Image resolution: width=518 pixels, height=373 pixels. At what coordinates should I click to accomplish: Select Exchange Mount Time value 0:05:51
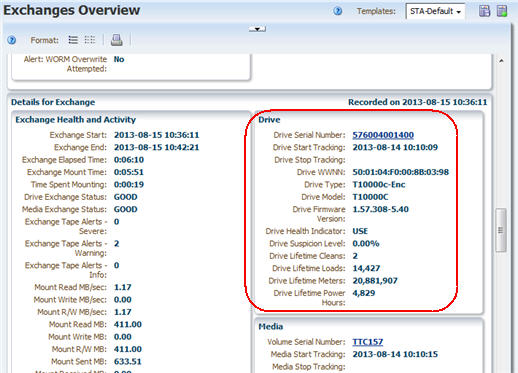pyautogui.click(x=129, y=172)
